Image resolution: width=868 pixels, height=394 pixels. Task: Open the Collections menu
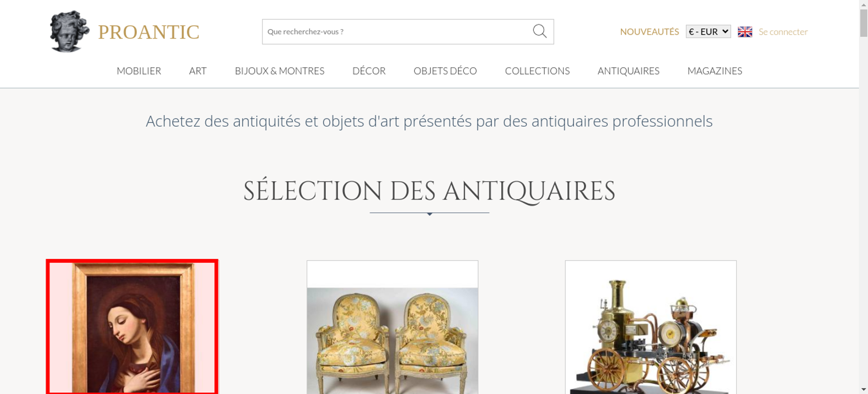pos(537,71)
